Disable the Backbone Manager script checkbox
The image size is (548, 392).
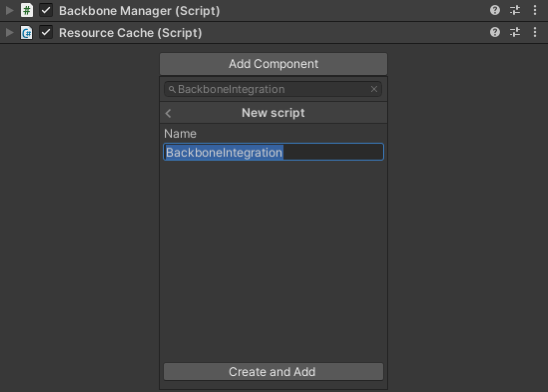click(x=46, y=10)
